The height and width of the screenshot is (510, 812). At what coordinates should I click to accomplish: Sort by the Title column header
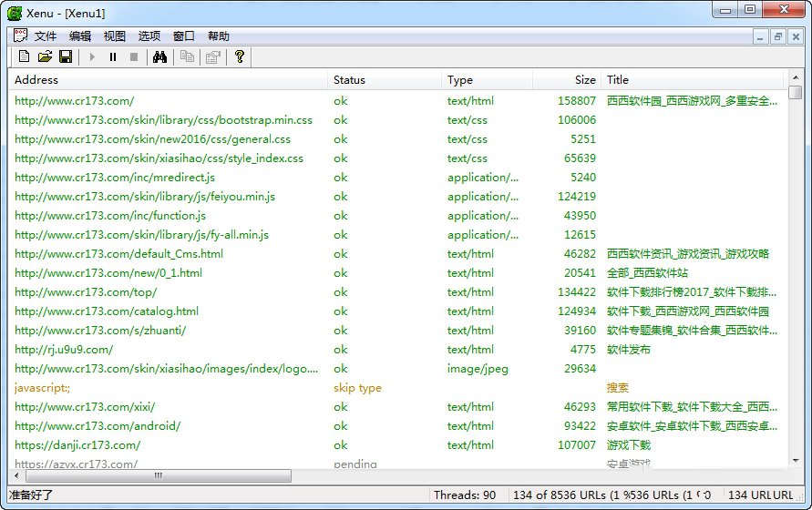tap(693, 80)
